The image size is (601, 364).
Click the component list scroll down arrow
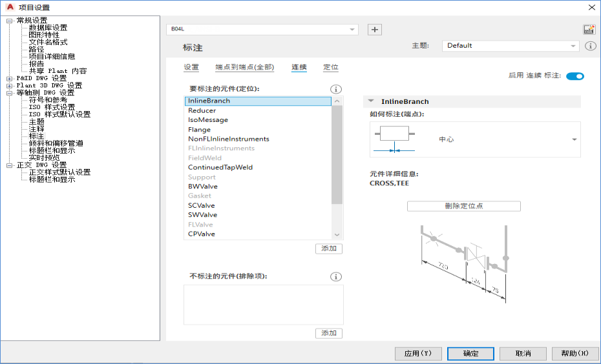click(337, 235)
